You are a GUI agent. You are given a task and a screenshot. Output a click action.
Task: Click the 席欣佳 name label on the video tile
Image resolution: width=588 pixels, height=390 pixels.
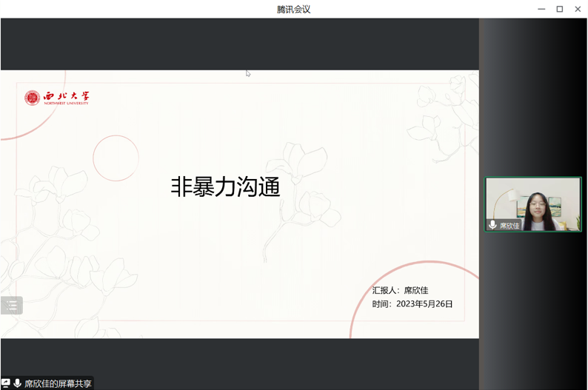tap(510, 226)
